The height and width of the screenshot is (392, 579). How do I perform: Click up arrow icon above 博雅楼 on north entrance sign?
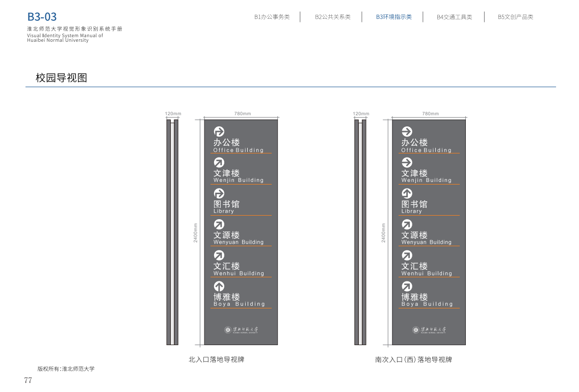coord(219,286)
